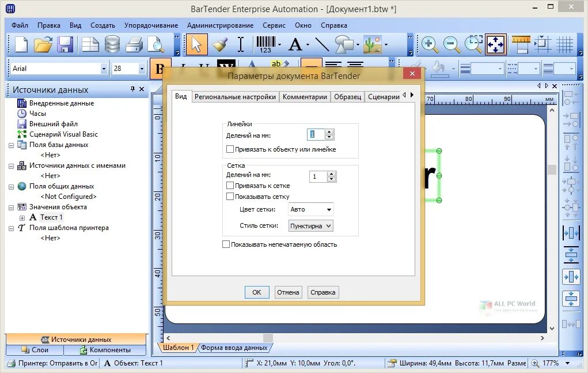
Task: Enable Привязать к объекту или линейке checkbox
Action: point(230,149)
